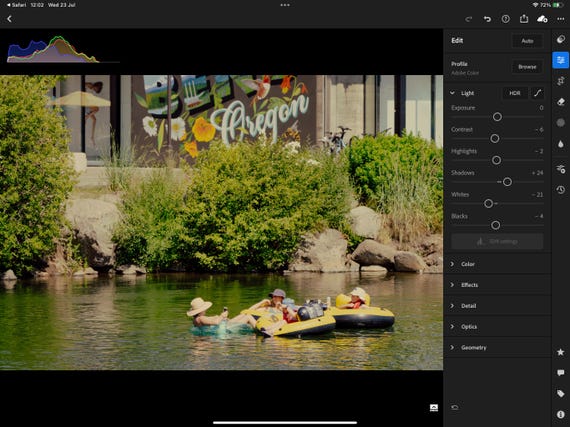Click the Auto adjustment button

click(x=527, y=41)
